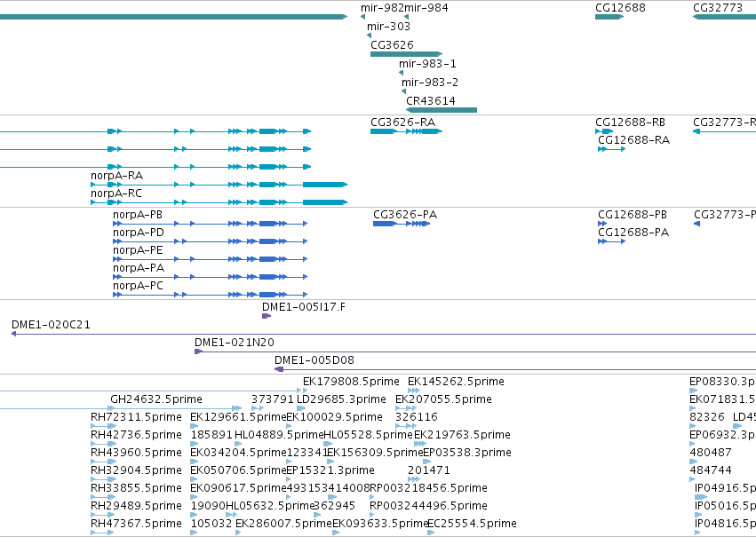The width and height of the screenshot is (756, 537).
Task: Select the CG12688-RA transcript label
Action: pos(633,140)
